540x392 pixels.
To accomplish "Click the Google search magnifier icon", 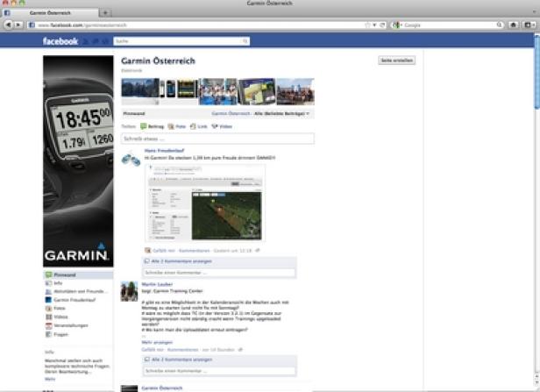I will 500,25.
